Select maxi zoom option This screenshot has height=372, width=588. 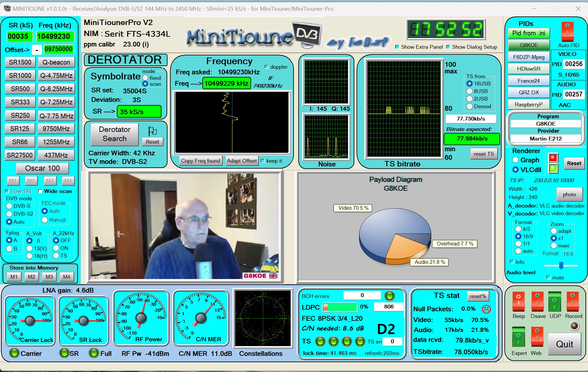coord(554,245)
